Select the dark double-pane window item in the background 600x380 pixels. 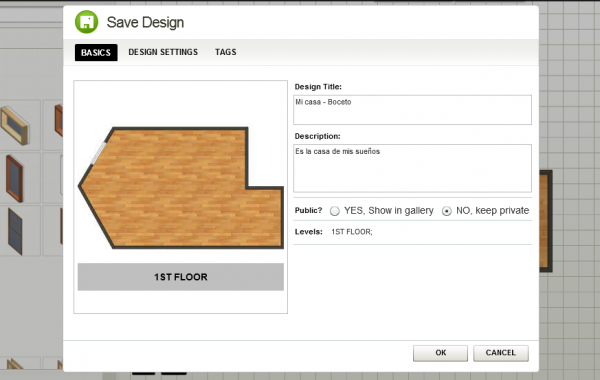[15, 231]
